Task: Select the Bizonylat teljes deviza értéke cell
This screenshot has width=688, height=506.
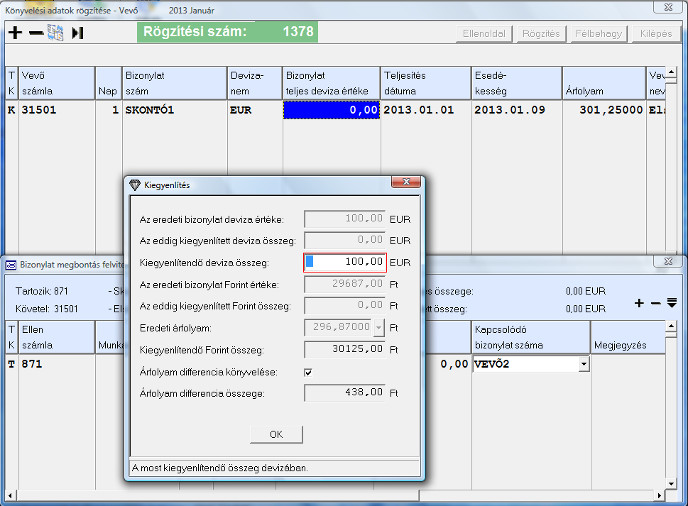Action: [x=331, y=110]
